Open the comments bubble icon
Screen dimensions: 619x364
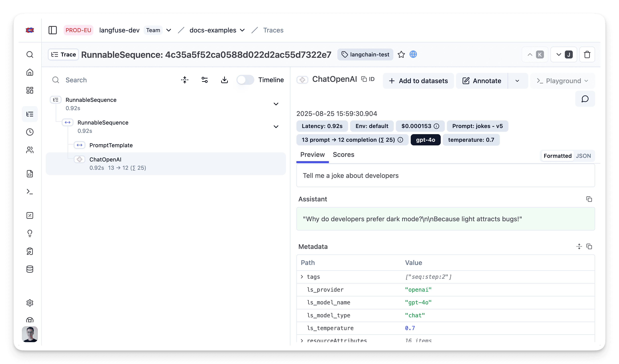[x=585, y=99]
